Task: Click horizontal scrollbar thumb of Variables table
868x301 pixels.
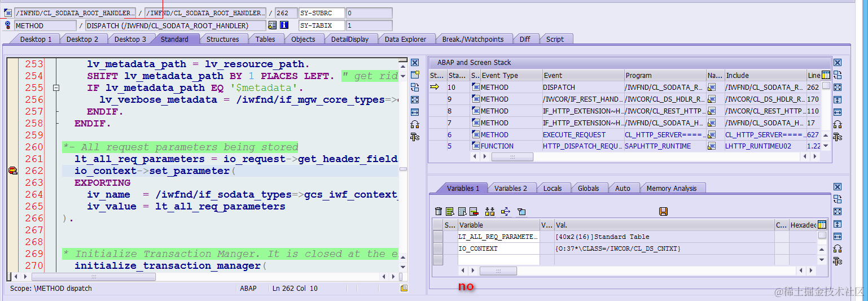Action: [x=497, y=271]
